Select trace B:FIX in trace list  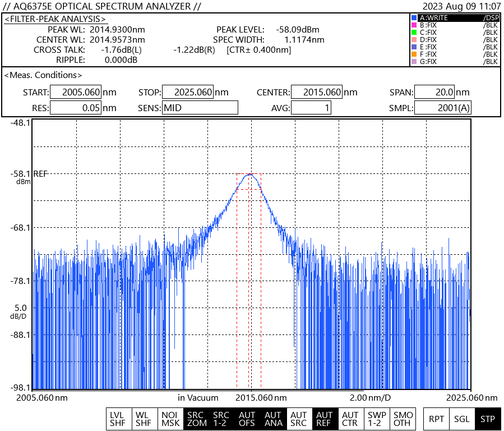coord(454,25)
